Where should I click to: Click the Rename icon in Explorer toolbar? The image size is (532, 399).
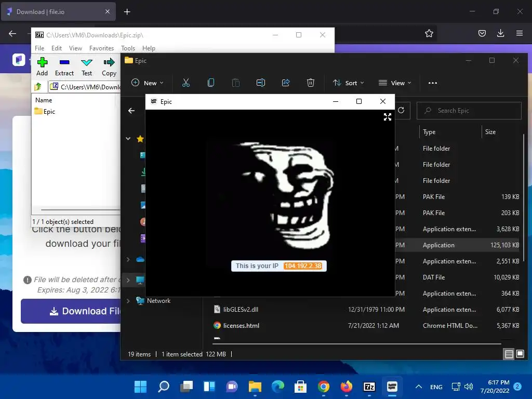click(261, 83)
